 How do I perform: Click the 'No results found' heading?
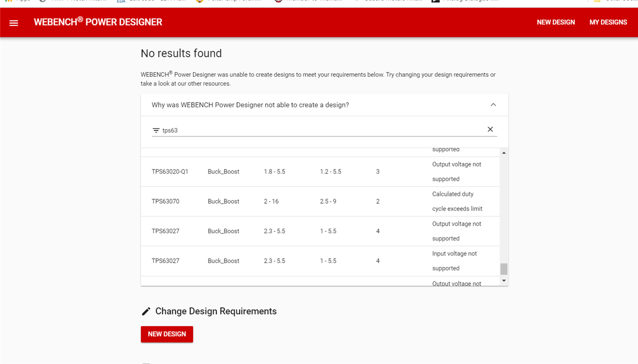(181, 53)
